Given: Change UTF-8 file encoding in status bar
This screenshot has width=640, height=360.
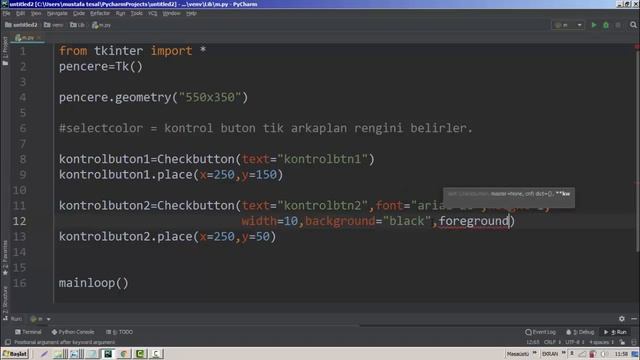Looking at the screenshot, I should [574, 342].
